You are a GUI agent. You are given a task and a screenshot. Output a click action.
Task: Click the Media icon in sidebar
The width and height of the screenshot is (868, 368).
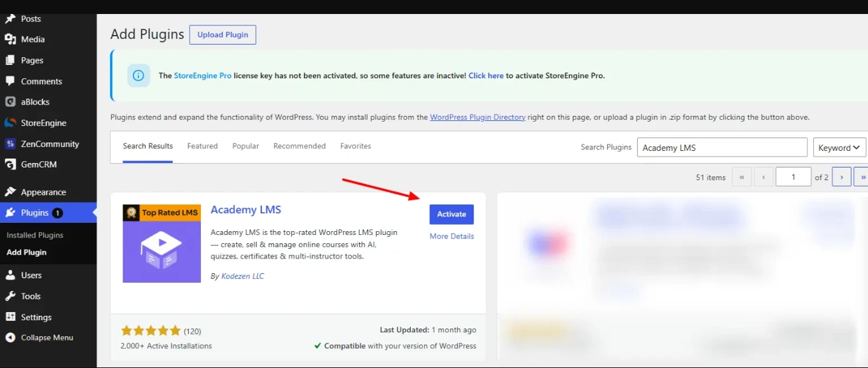point(10,39)
